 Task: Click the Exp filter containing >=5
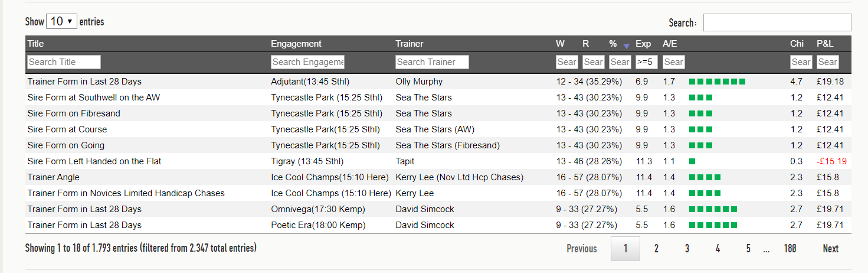coord(647,62)
